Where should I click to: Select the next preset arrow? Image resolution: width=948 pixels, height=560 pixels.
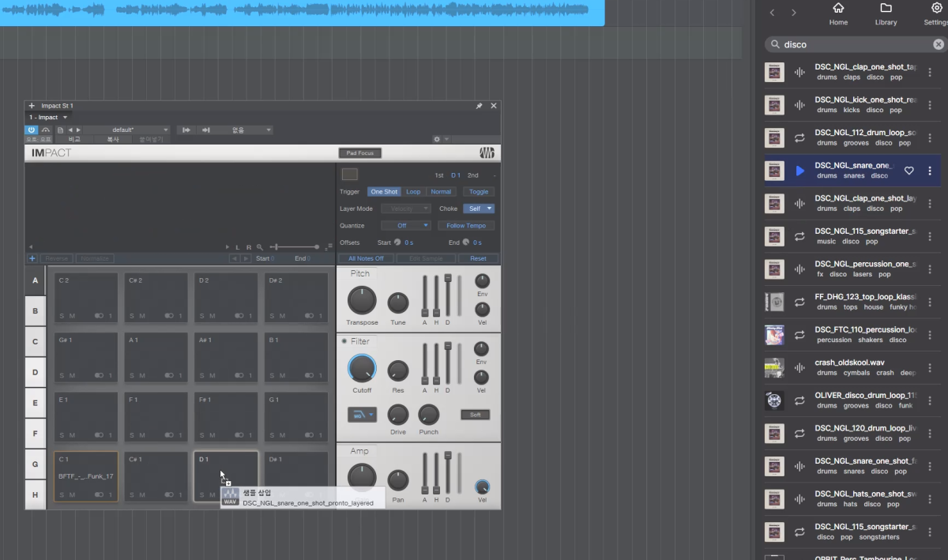coord(77,130)
